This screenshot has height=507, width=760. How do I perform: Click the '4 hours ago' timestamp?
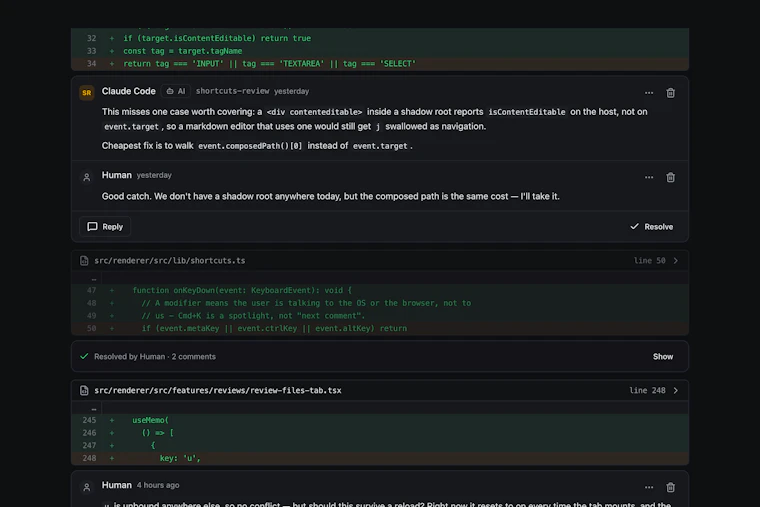click(x=158, y=485)
